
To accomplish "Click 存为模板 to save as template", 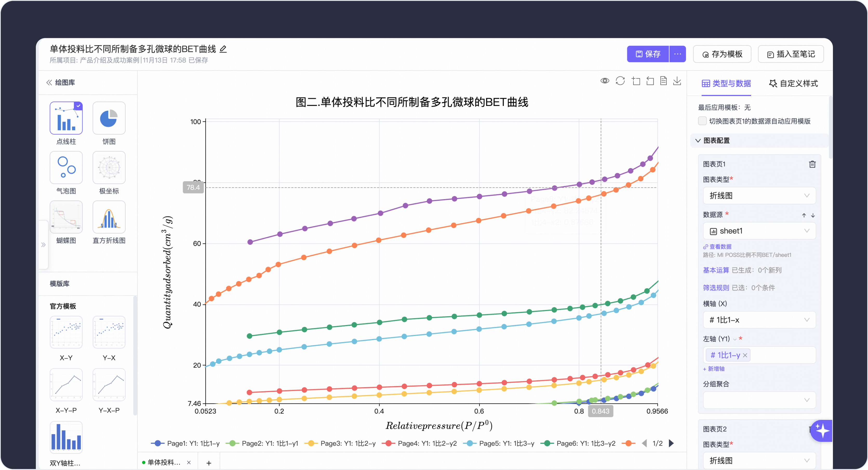I will 722,54.
